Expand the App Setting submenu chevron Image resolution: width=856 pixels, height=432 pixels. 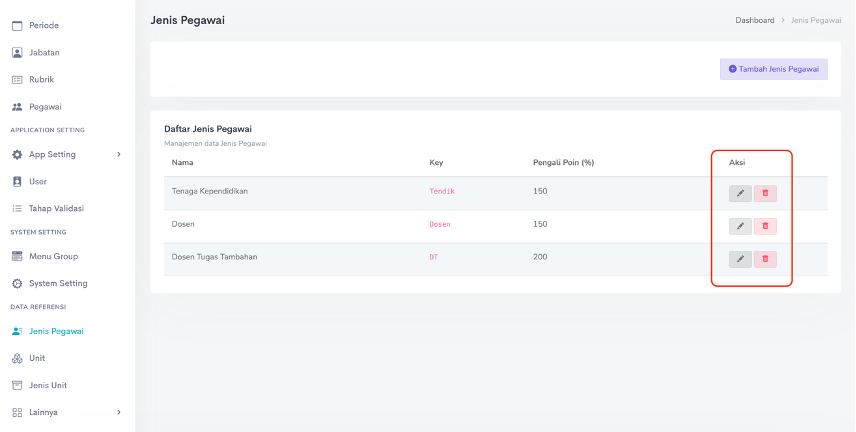[x=119, y=155]
